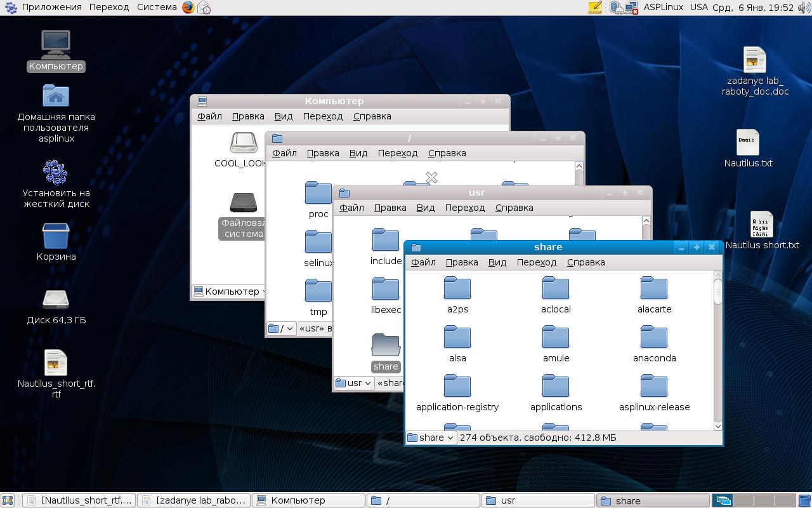Click the share window scroll-up arrow
This screenshot has width=812, height=508.
[718, 276]
